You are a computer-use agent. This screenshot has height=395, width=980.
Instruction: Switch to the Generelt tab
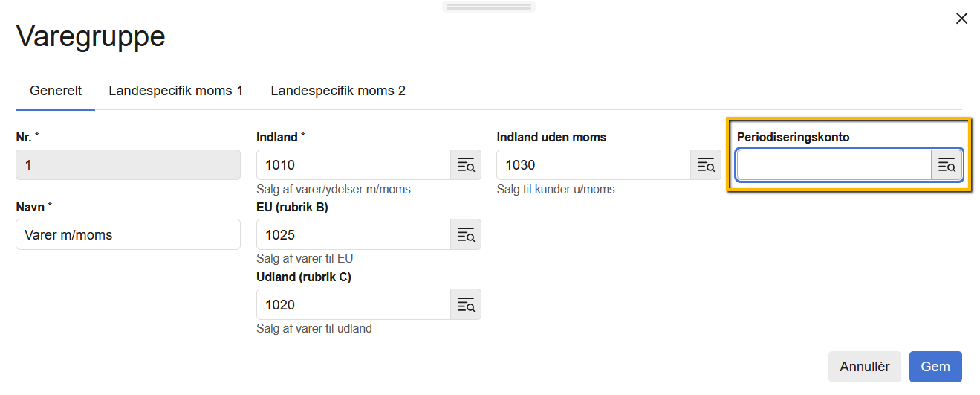[x=56, y=91]
